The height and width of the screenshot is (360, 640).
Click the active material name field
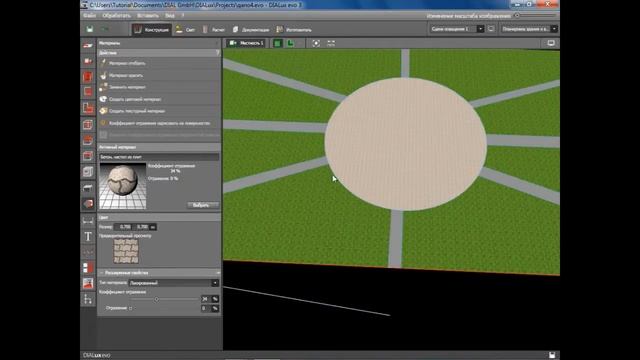tap(159, 157)
